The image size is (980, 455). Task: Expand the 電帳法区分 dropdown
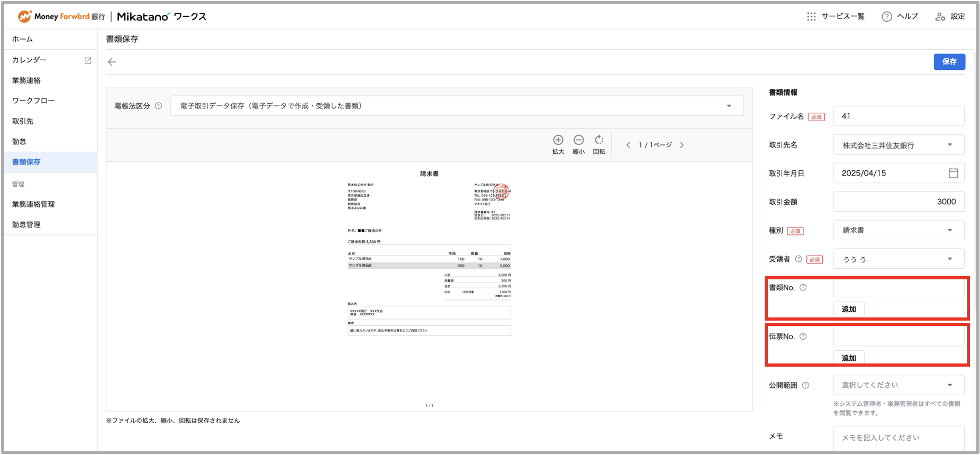(457, 106)
